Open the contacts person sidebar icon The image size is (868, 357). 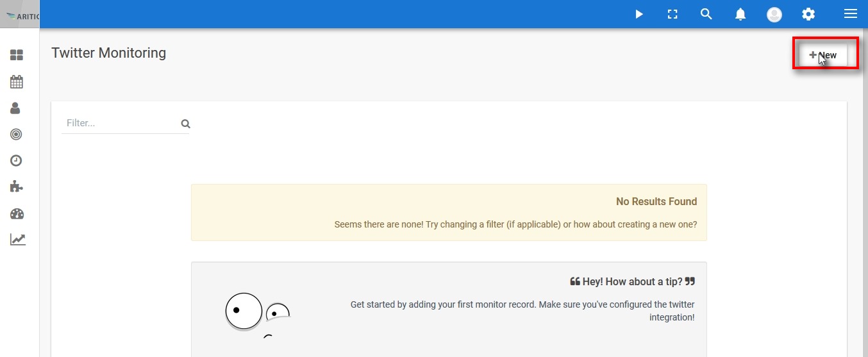coord(16,108)
